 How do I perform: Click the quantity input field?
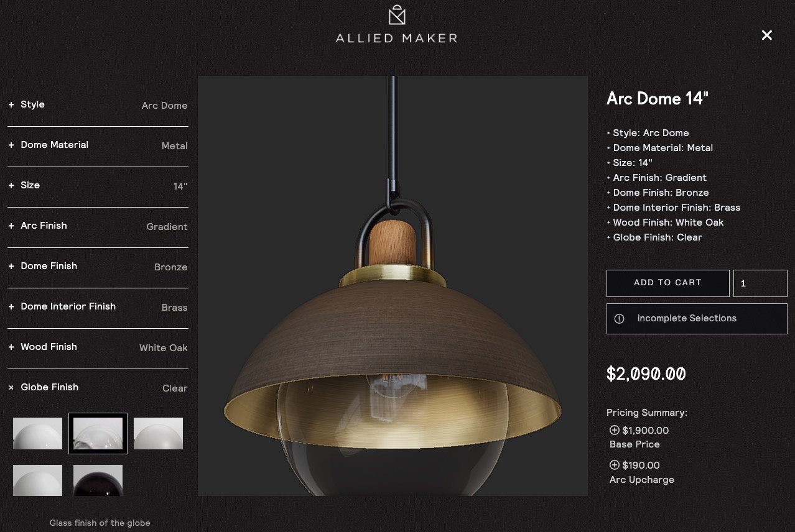(x=760, y=283)
